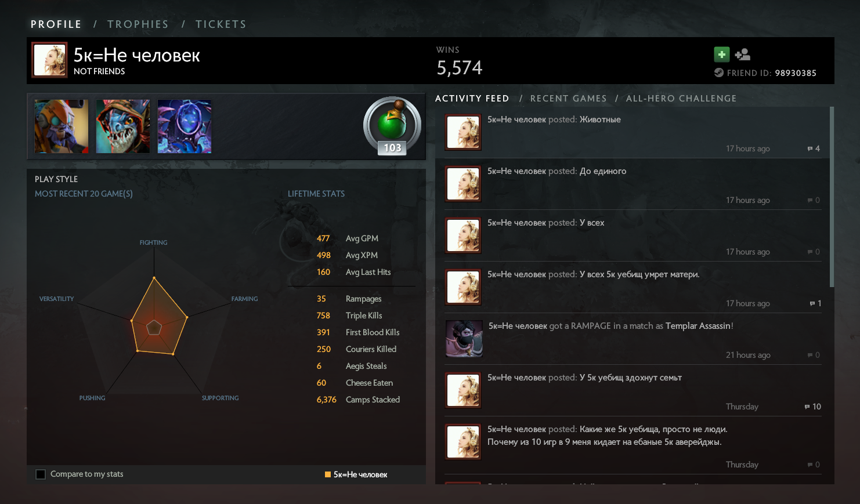Click the Friend ID number 98930385
The image size is (860, 504).
796,73
